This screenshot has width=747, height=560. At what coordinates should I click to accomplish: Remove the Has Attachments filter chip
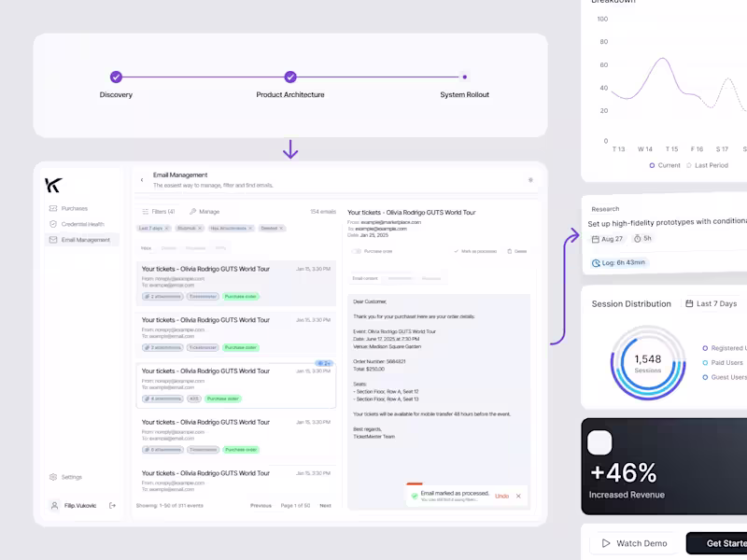(x=250, y=229)
